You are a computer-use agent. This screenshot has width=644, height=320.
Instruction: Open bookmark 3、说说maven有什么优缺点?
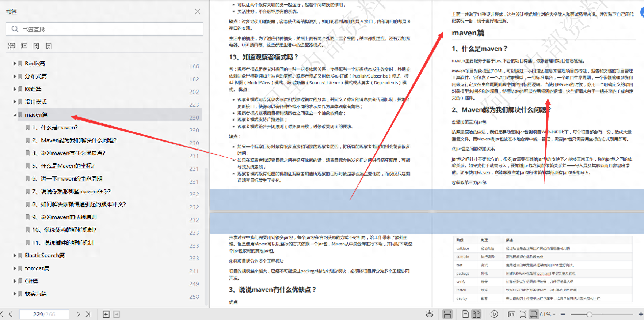[x=68, y=153]
